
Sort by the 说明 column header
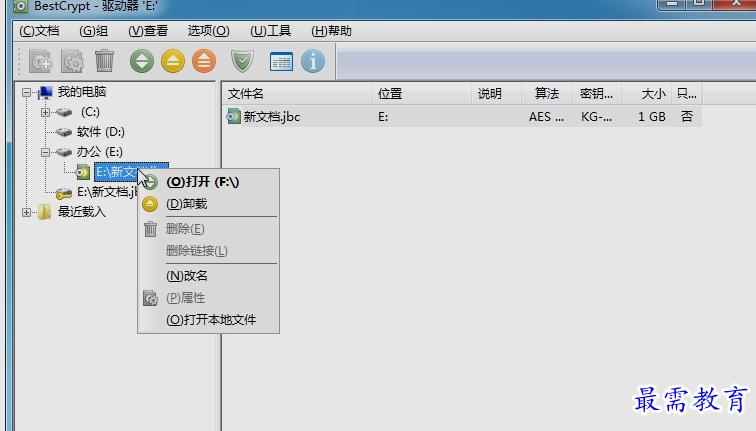tap(497, 94)
